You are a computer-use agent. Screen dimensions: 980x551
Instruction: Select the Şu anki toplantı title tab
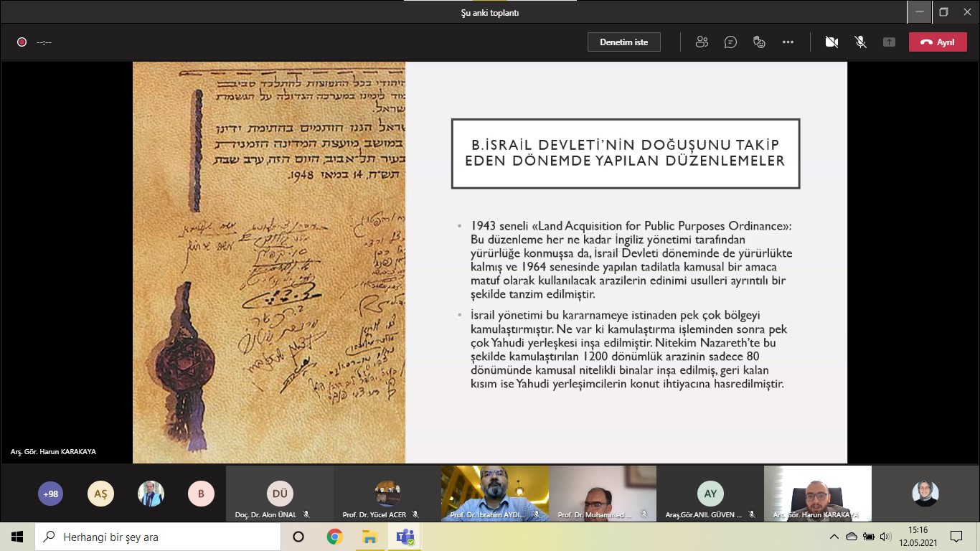pyautogui.click(x=490, y=12)
